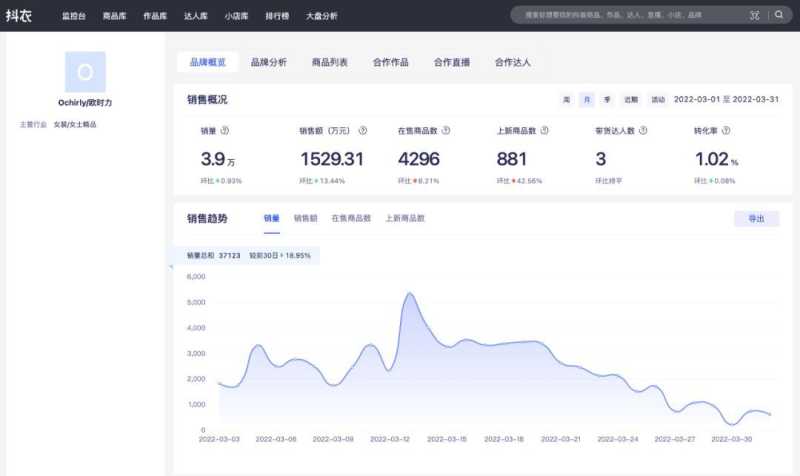Viewport: 800px width, 476px height.
Task: Open the 商品库 menu
Action: tap(114, 16)
